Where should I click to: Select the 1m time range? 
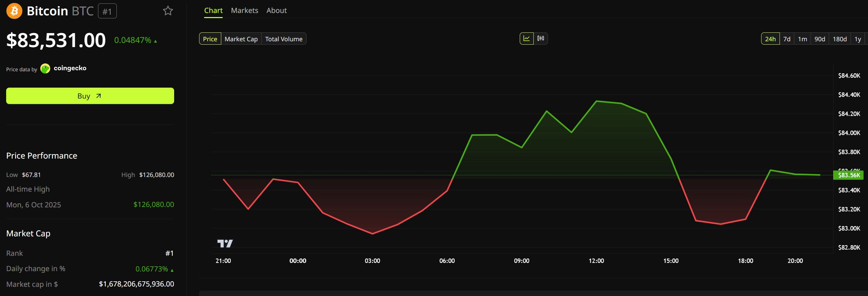click(x=802, y=39)
